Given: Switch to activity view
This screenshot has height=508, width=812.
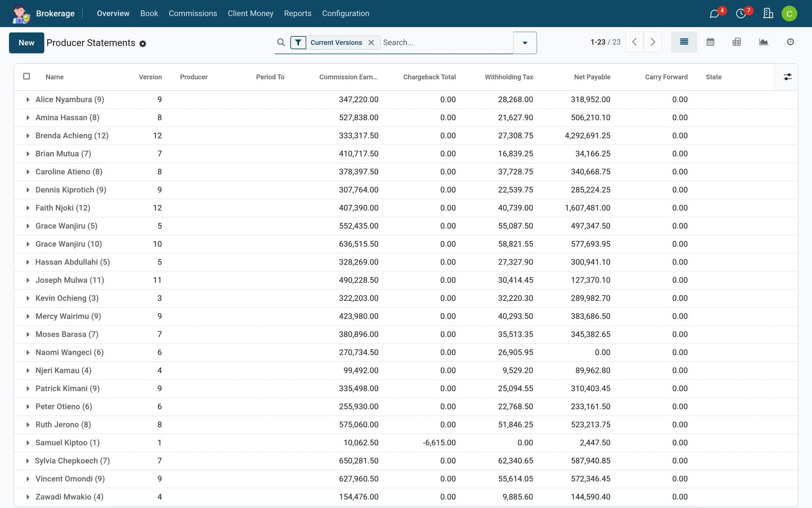Looking at the screenshot, I should click(790, 42).
